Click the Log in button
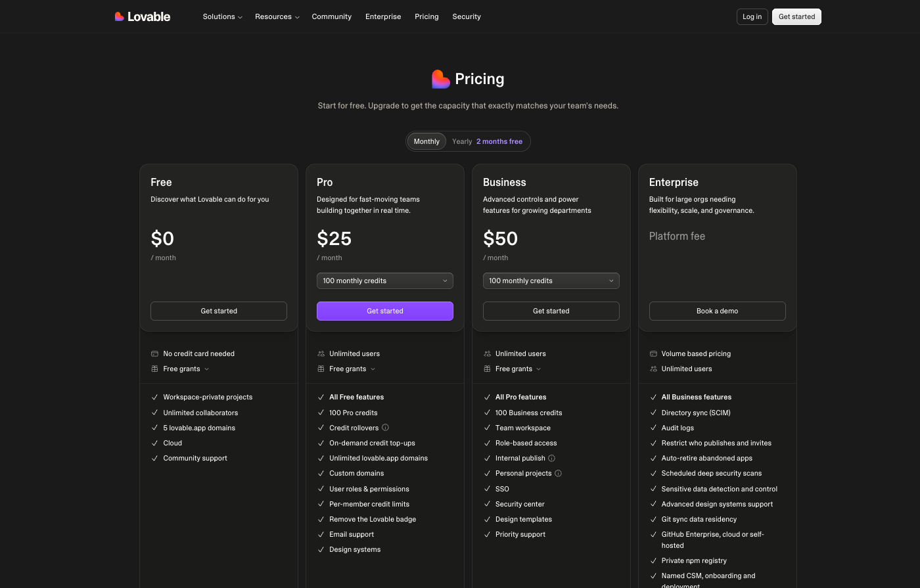This screenshot has width=920, height=588. (x=752, y=16)
